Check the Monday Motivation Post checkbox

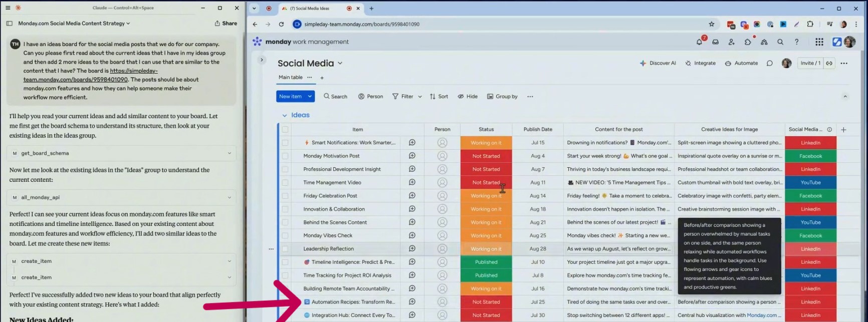tap(285, 156)
